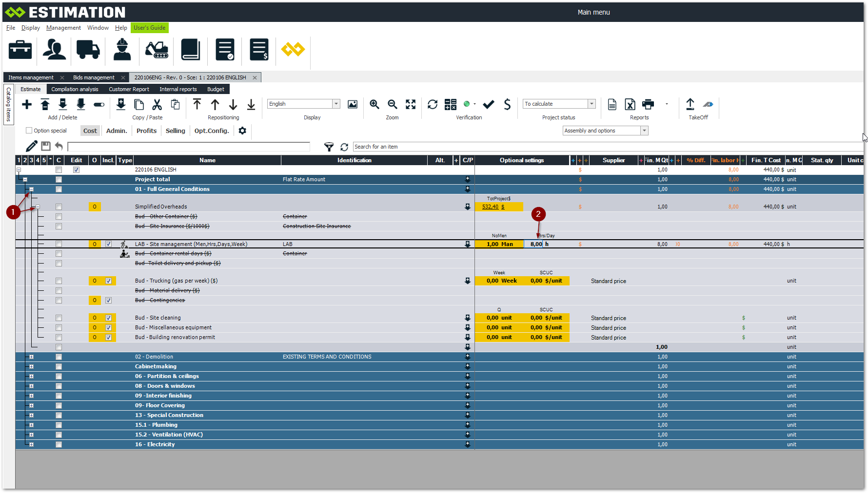The width and height of the screenshot is (868, 493).
Task: Switch to the Compilation analysis tab
Action: (x=75, y=89)
